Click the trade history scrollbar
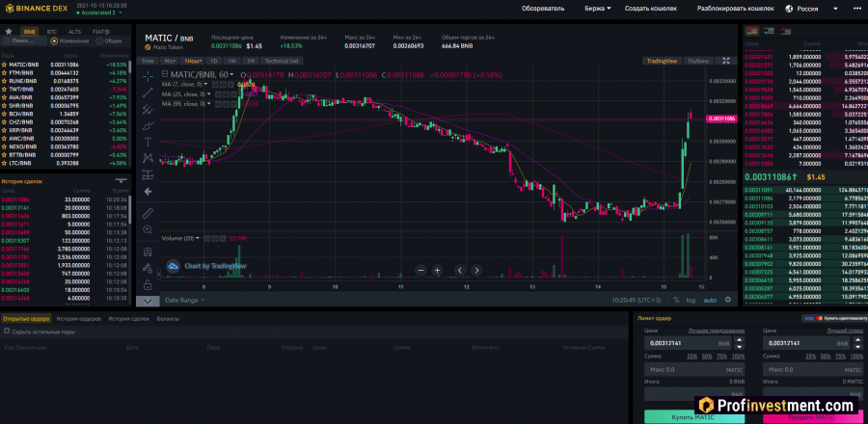Screen dimensions: 868x424 [130, 210]
